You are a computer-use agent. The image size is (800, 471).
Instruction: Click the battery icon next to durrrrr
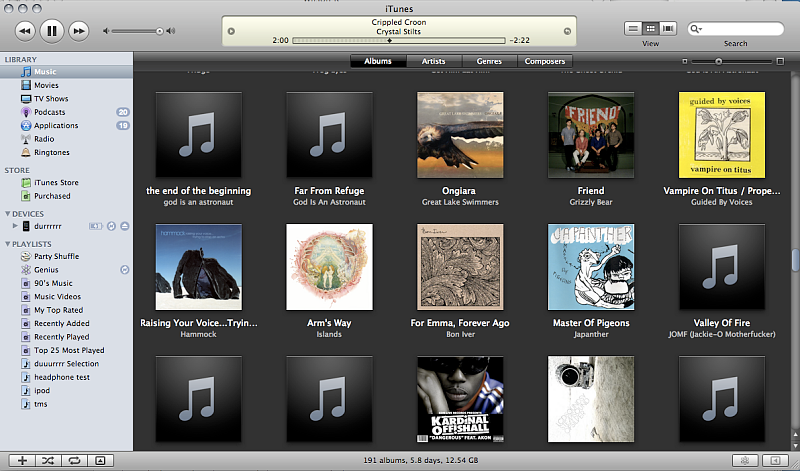(x=95, y=226)
